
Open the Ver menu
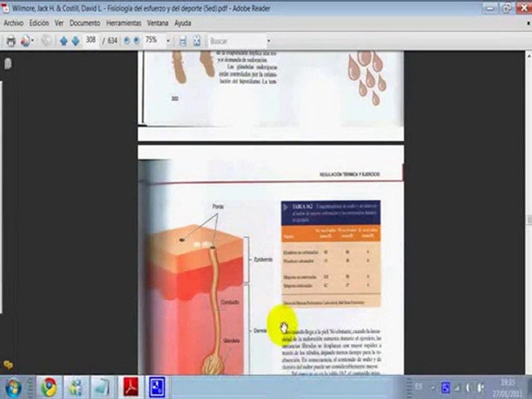click(59, 23)
